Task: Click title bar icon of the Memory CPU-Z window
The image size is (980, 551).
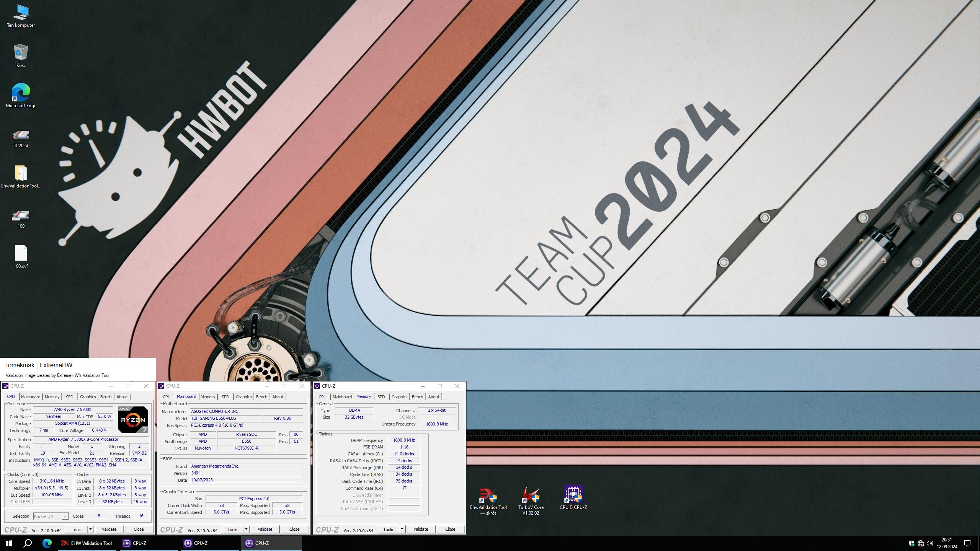Action: (x=317, y=386)
